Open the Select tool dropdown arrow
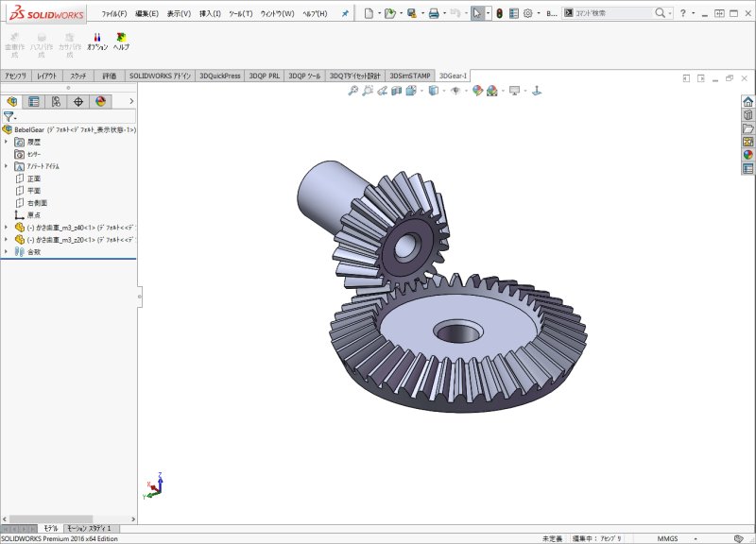 click(x=488, y=13)
